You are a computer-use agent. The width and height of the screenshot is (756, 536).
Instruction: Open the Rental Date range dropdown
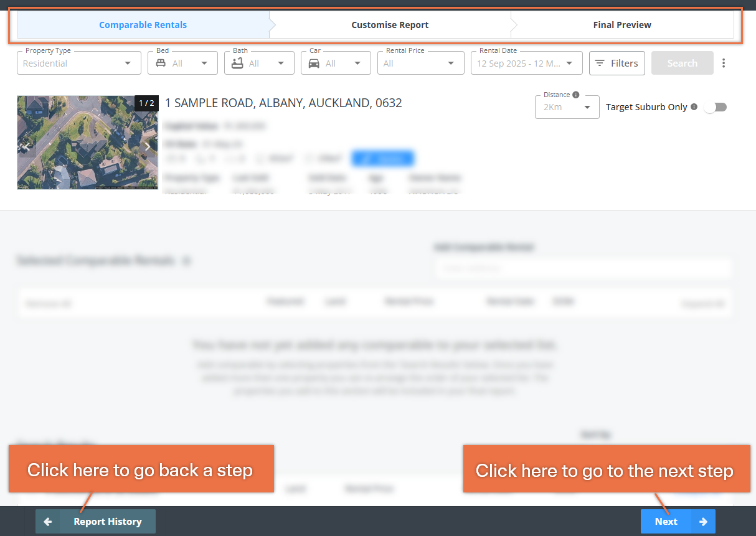[x=527, y=63]
